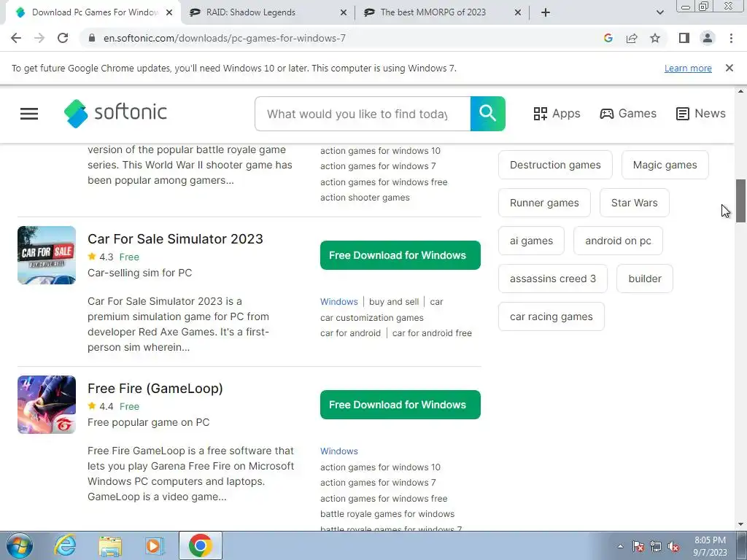Image resolution: width=747 pixels, height=560 pixels.
Task: Download Free Fire (GameLoop) for Windows
Action: [x=400, y=405]
